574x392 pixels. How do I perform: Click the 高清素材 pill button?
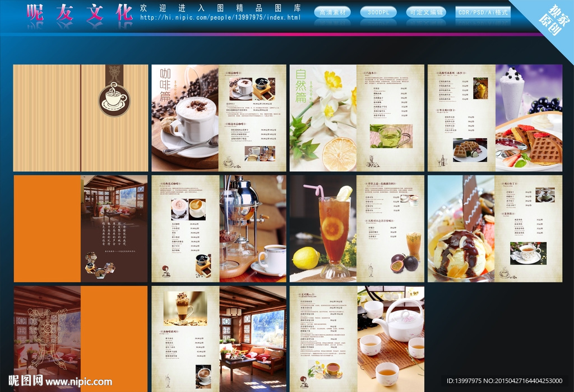(x=332, y=12)
